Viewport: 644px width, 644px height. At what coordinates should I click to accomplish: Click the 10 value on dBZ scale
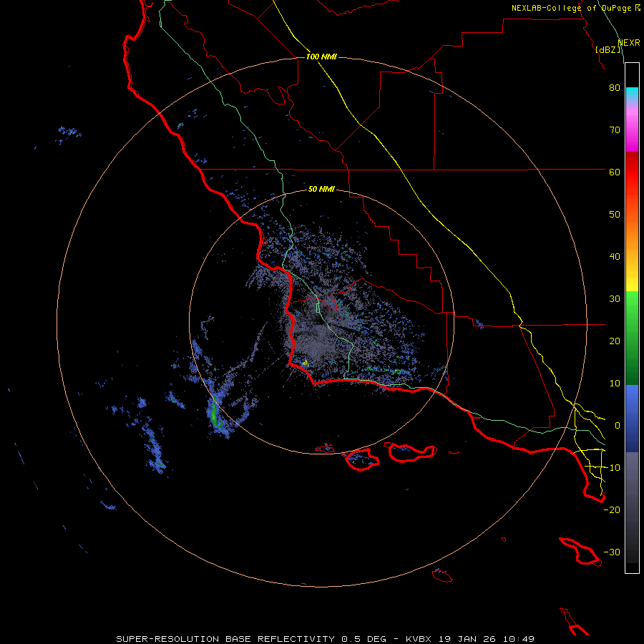point(615,384)
